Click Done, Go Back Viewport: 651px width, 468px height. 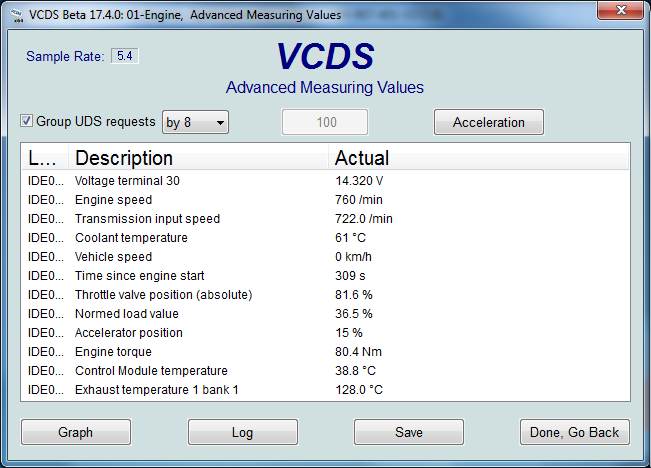pyautogui.click(x=574, y=432)
